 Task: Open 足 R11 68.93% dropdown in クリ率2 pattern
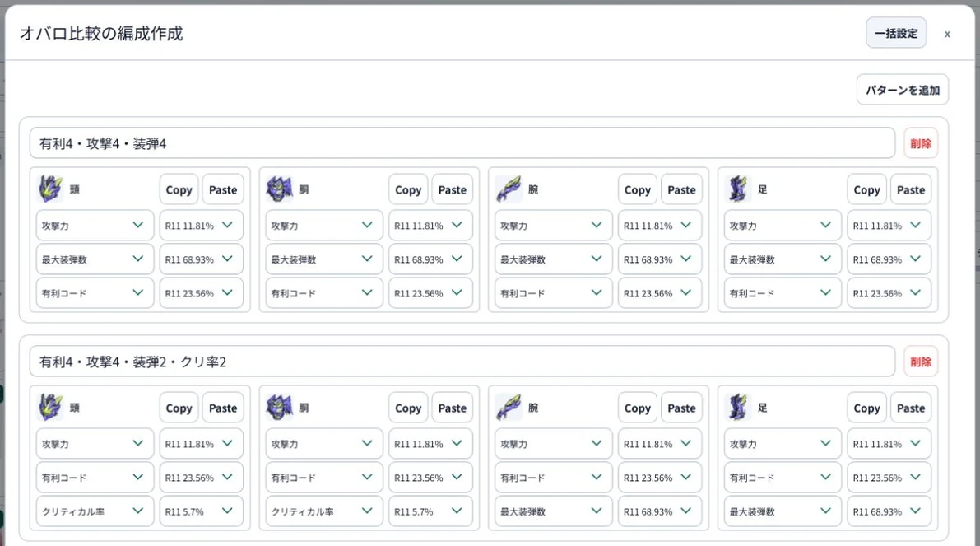pos(889,511)
